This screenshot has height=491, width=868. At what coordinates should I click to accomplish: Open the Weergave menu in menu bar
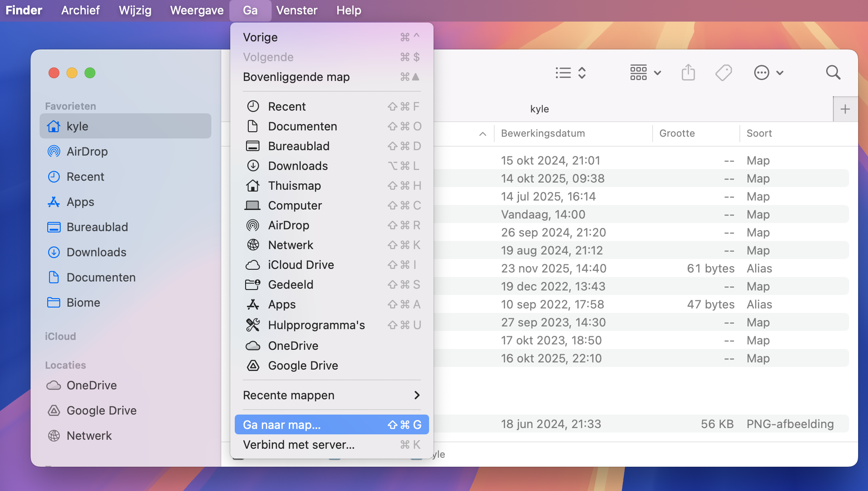point(197,10)
